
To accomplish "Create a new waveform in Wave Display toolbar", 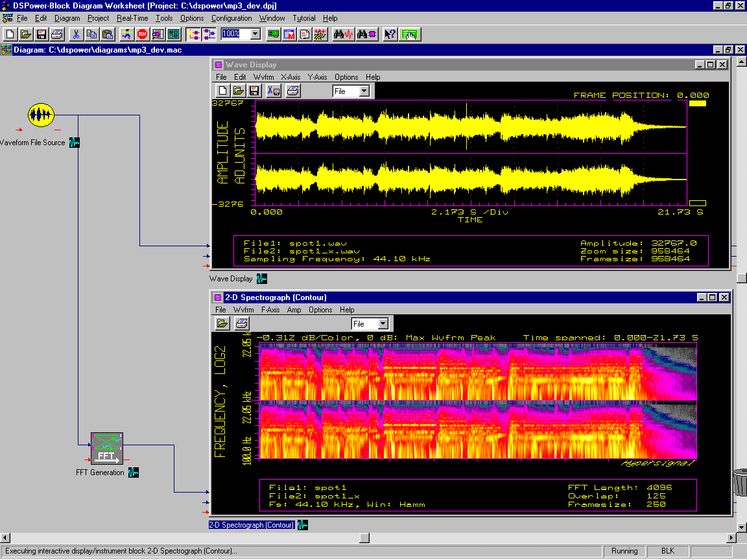I will [222, 91].
